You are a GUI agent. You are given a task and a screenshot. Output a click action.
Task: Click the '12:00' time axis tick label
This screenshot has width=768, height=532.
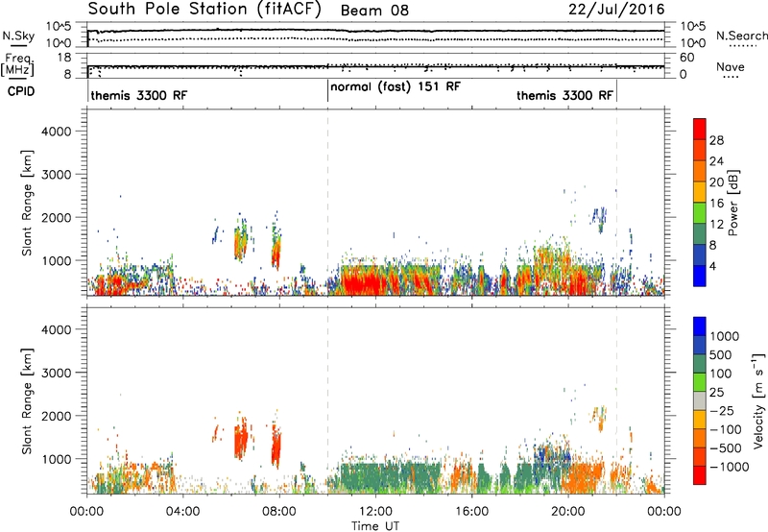pyautogui.click(x=375, y=512)
